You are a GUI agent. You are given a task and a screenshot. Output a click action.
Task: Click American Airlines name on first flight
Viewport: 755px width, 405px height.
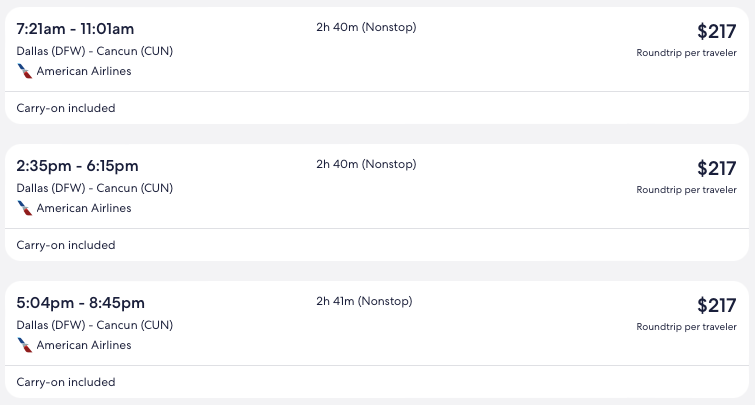click(84, 71)
